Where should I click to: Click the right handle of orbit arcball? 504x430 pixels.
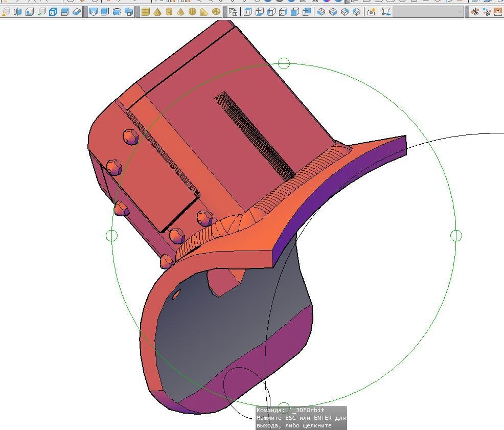point(456,235)
